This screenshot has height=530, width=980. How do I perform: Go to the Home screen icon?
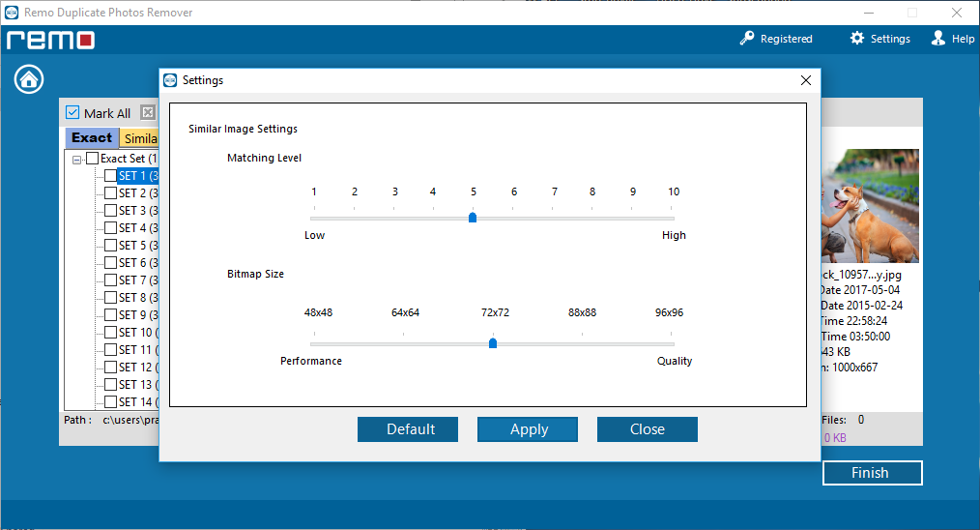click(x=29, y=79)
